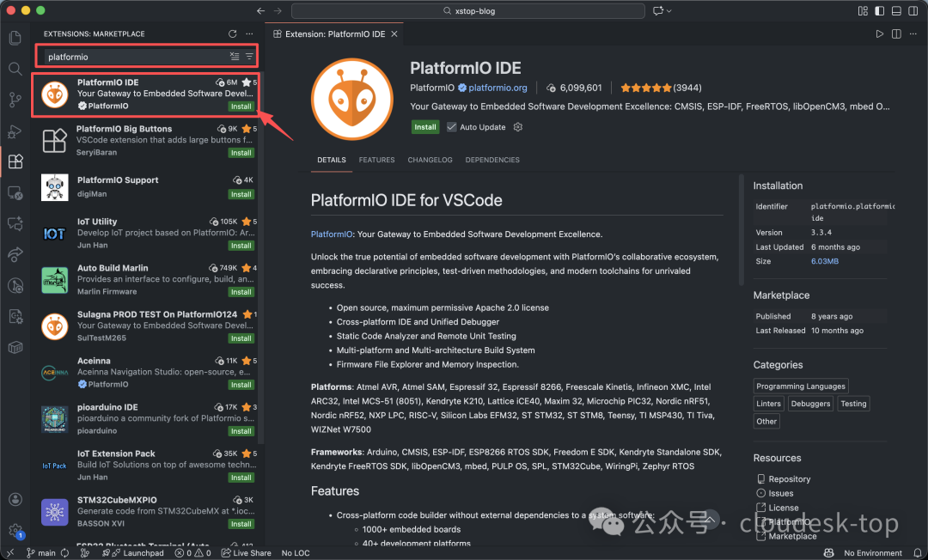Open the extension manage gear next to Auto Update

coord(518,127)
